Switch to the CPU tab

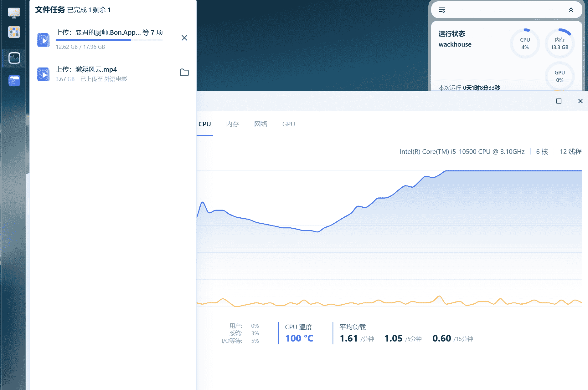coord(205,124)
